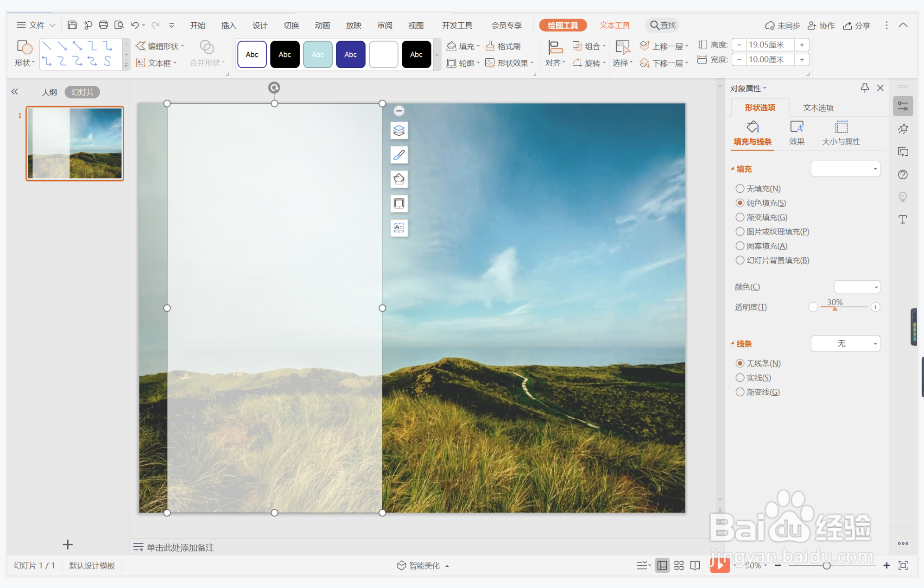Click 单击此处添加备注 notes area

[180, 547]
